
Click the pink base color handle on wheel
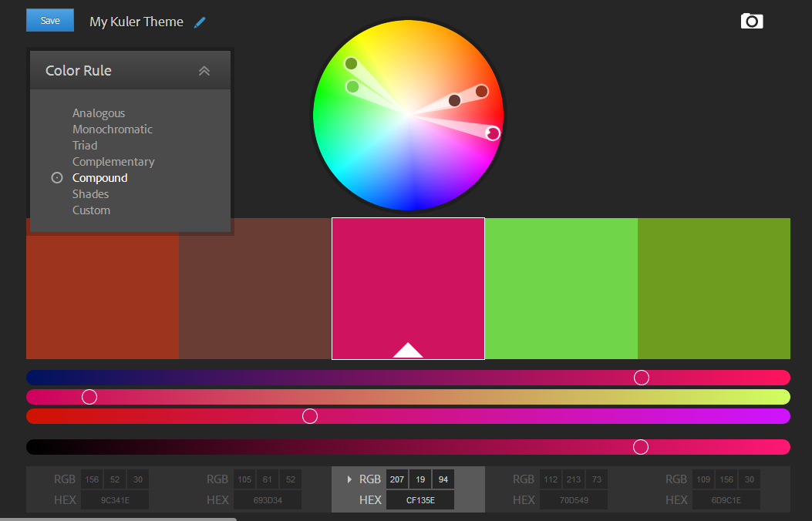(493, 133)
